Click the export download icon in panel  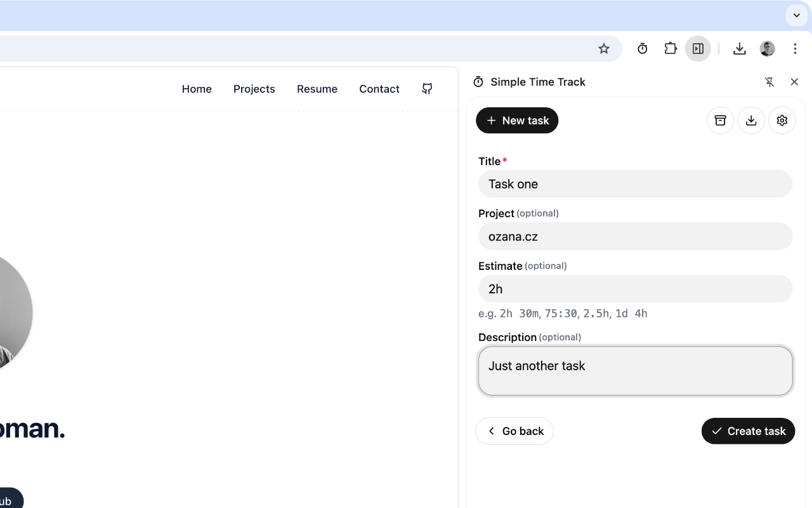point(751,121)
